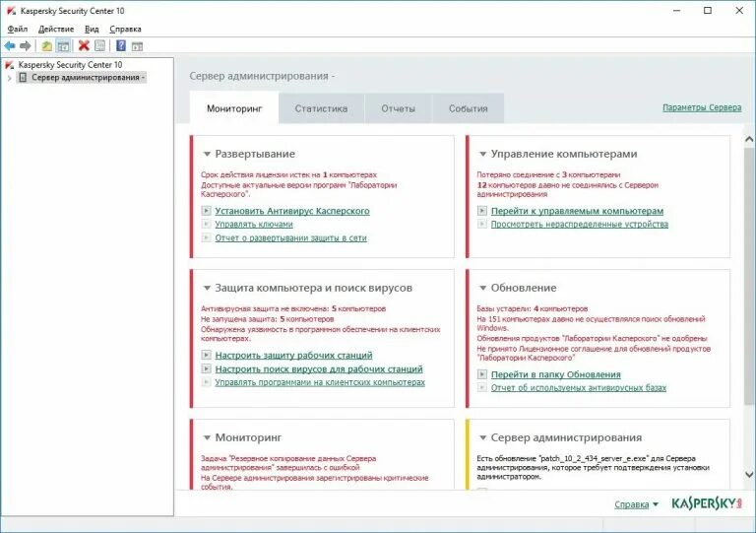Image resolution: width=756 pixels, height=533 pixels.
Task: Click the arrow icon beside Перейти к управляемым компьютерам
Action: (x=482, y=211)
